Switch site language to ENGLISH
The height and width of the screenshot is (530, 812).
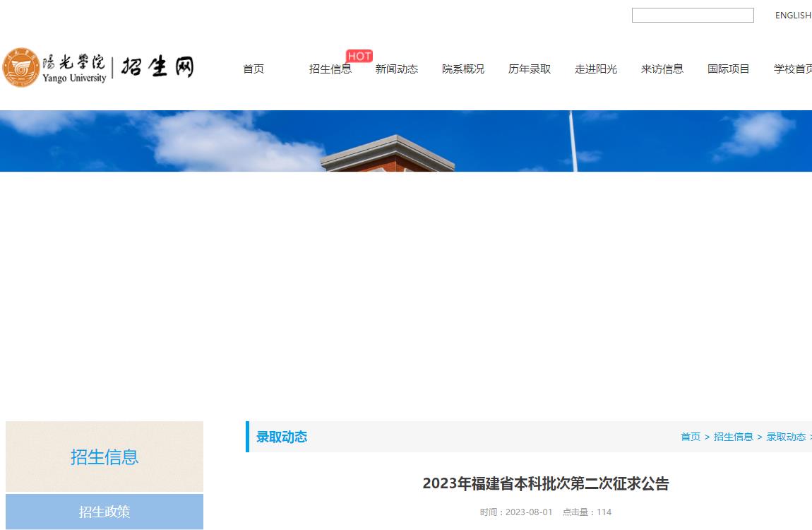[x=792, y=16]
